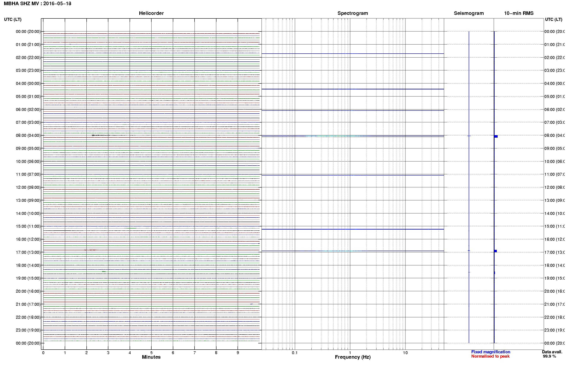The width and height of the screenshot is (588, 368).
Task: Click the left 10:00 (06:00) time label
Action: click(28, 162)
